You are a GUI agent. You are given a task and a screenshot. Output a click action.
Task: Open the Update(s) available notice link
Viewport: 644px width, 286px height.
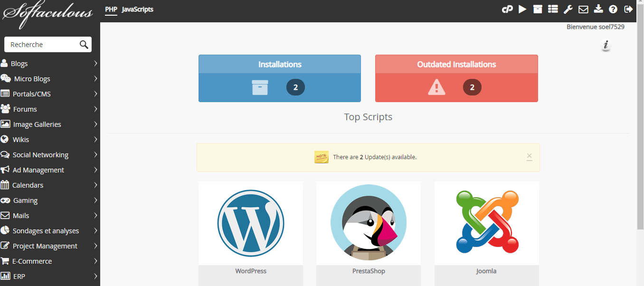click(x=375, y=157)
